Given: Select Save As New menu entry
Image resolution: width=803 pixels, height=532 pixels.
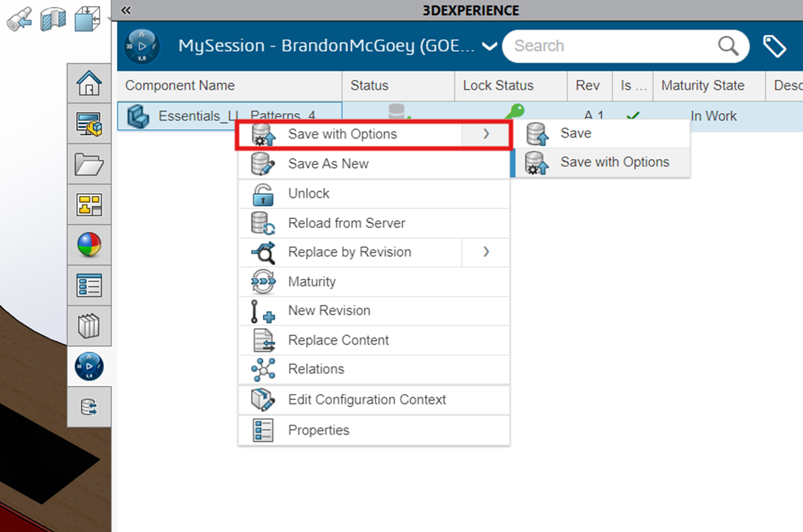Looking at the screenshot, I should tap(328, 164).
